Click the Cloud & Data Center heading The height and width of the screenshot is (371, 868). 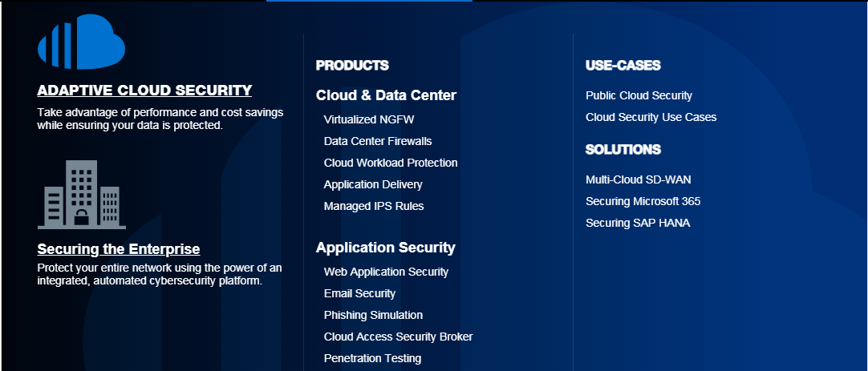pos(386,95)
